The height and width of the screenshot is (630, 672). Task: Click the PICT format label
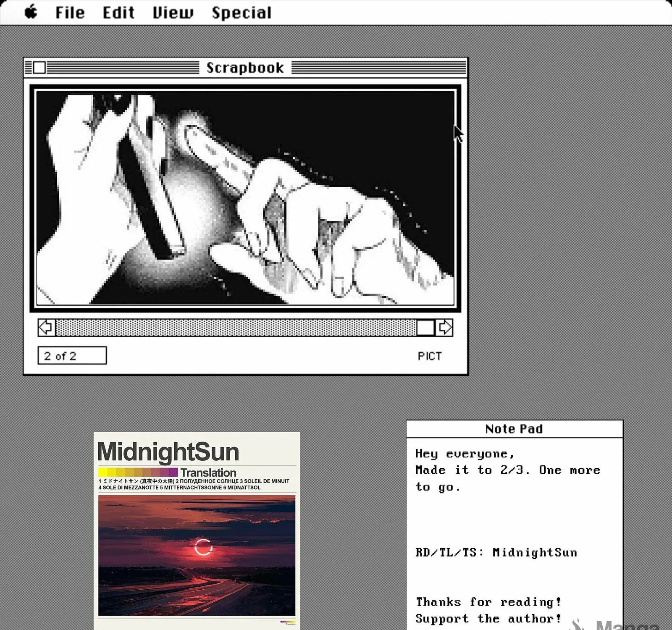coord(430,356)
